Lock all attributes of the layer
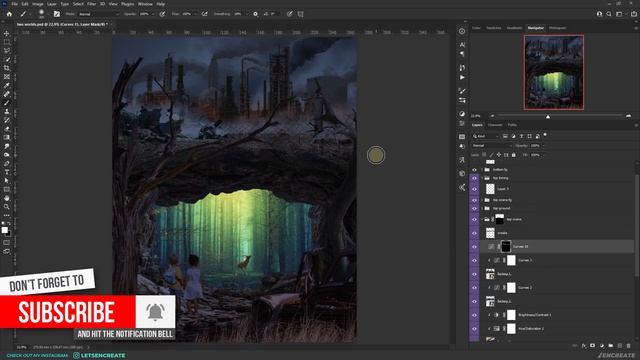This screenshot has height=360, width=640. pyautogui.click(x=513, y=155)
